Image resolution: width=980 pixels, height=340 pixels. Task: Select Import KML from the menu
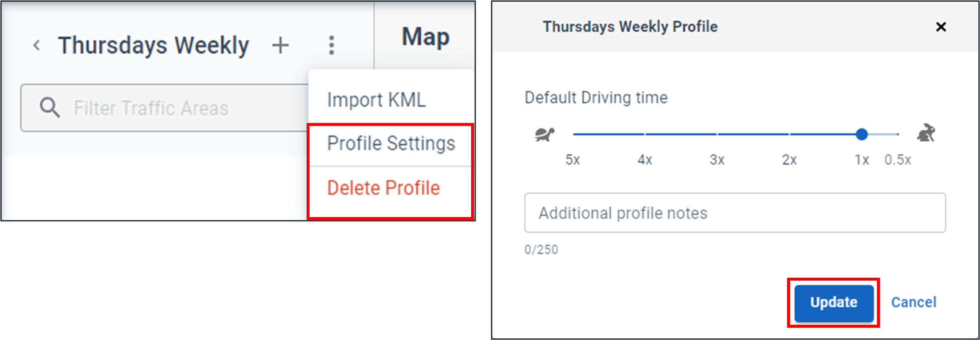pos(377,100)
